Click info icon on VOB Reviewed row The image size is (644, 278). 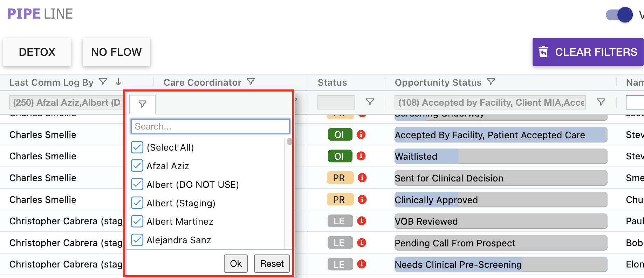[362, 221]
